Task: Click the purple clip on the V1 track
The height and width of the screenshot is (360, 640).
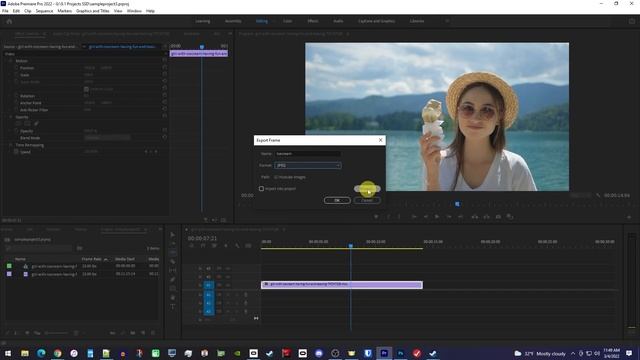Action: pyautogui.click(x=342, y=284)
